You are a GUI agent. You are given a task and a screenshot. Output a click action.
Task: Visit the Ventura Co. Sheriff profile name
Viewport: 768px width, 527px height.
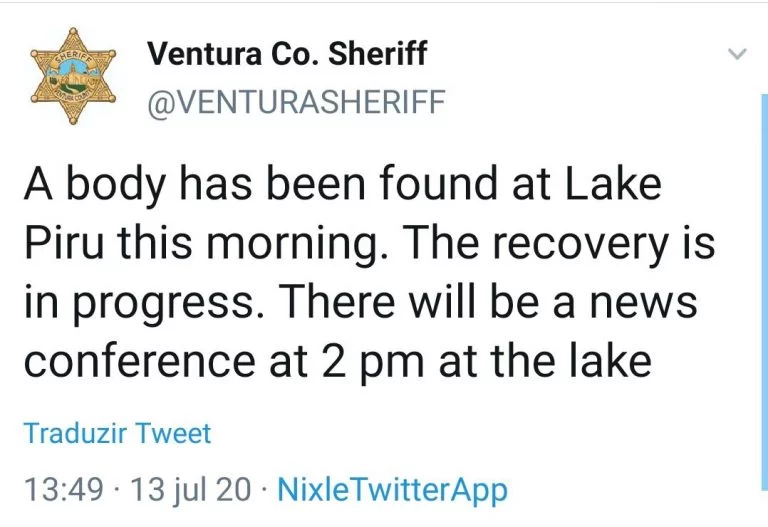tap(287, 53)
